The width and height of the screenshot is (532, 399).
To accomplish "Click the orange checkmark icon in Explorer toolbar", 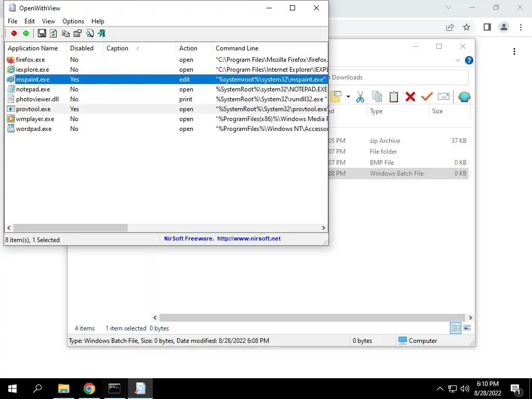I will click(427, 97).
